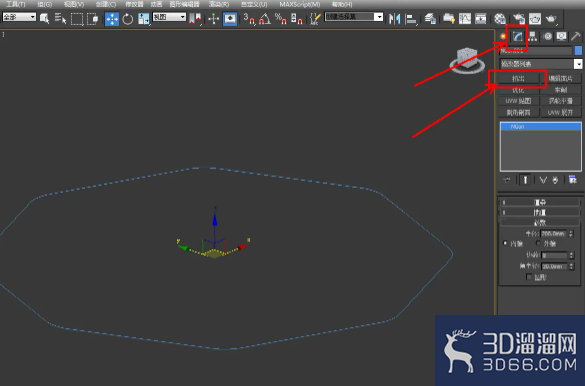This screenshot has width=585, height=386.
Task: Collapse the Parameters rollout
Action: click(x=540, y=222)
